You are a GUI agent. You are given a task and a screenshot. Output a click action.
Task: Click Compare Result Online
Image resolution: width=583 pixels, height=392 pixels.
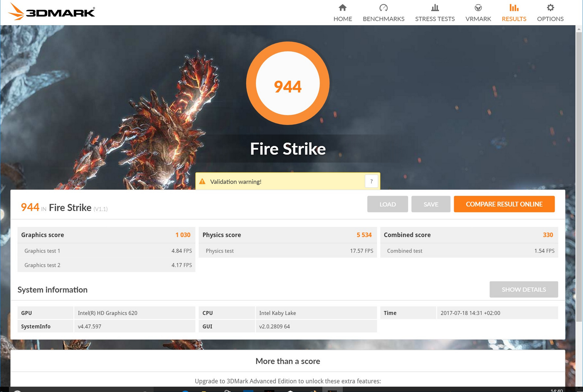click(x=504, y=204)
